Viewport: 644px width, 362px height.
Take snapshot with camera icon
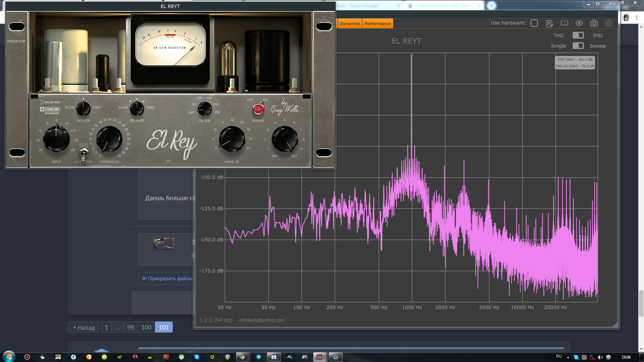coord(594,23)
